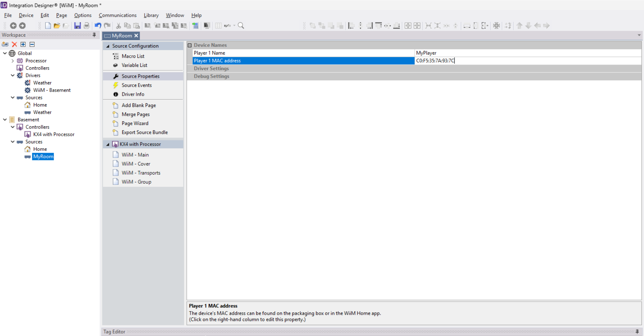Pin the Tag Editor panel
Screen dimensions: 644x336
tap(637, 331)
